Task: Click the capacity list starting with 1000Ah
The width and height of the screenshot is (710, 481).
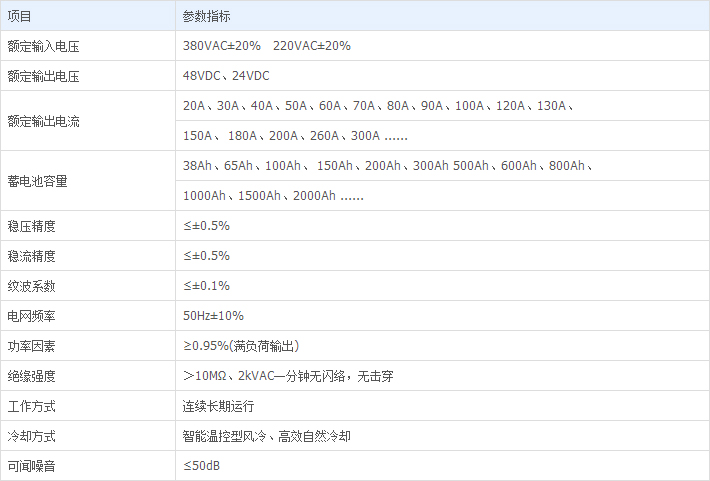Action: (x=273, y=196)
